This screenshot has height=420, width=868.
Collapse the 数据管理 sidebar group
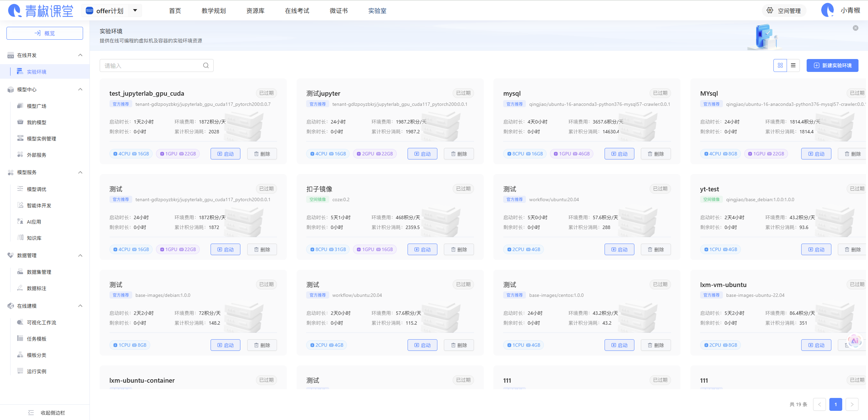coord(80,255)
